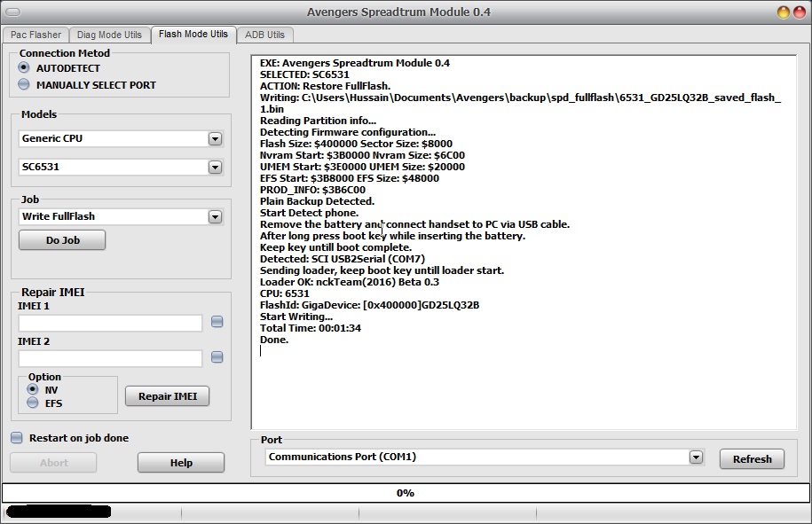Toggle the checkbox beside IMEI 1 field
This screenshot has height=524, width=812.
click(x=217, y=322)
